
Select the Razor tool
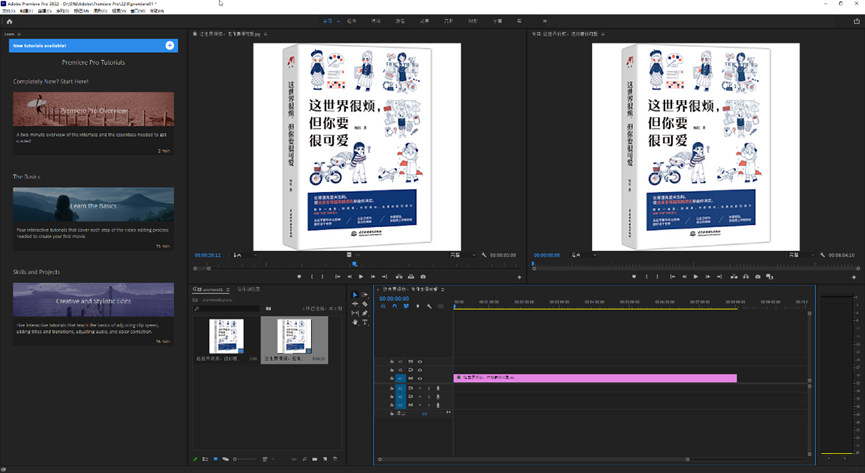coord(365,304)
